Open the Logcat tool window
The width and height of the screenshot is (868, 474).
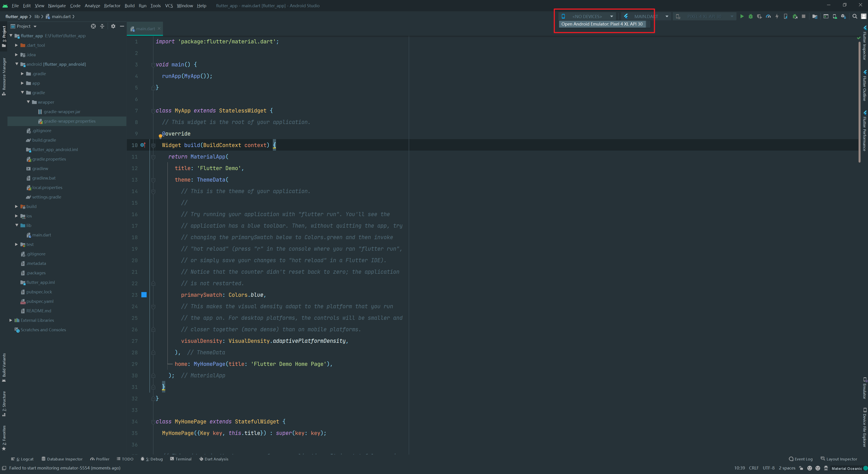click(x=22, y=459)
